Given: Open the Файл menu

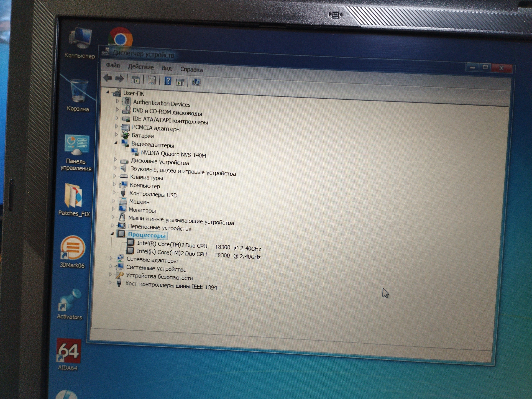Looking at the screenshot, I should pos(113,65).
